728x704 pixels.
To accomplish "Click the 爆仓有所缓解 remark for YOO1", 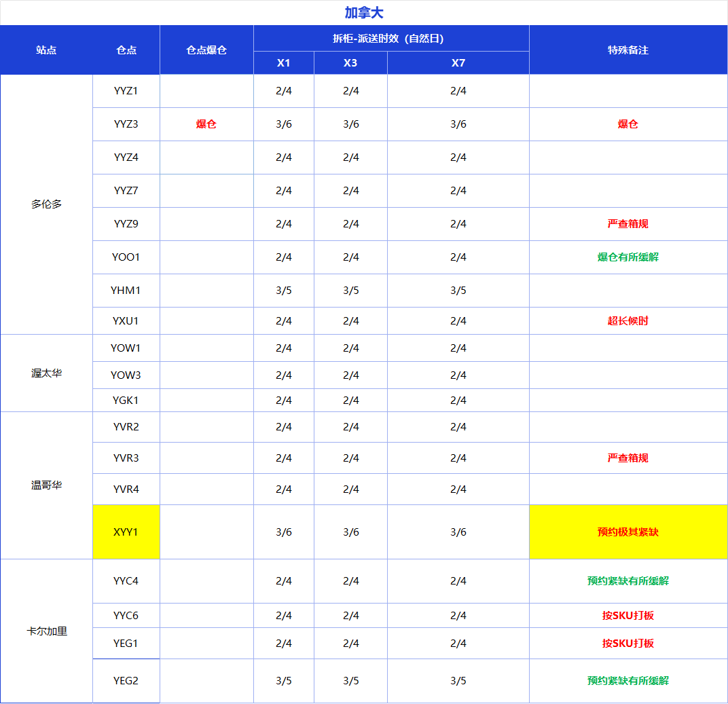I will [628, 257].
